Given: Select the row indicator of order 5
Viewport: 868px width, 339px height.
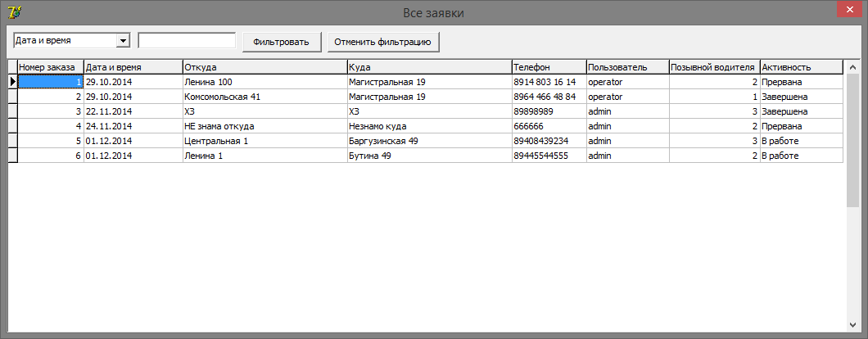Looking at the screenshot, I should (x=12, y=141).
